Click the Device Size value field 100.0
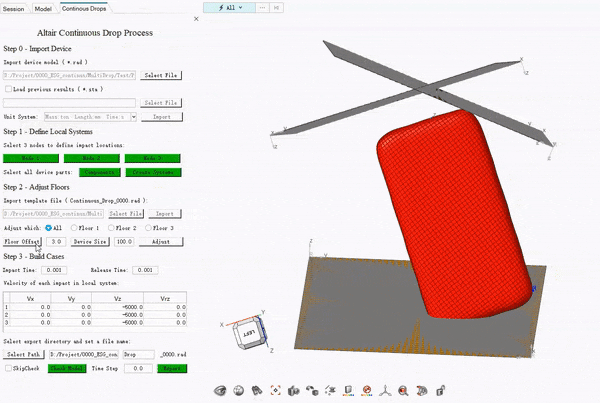The image size is (600, 403). (x=124, y=241)
